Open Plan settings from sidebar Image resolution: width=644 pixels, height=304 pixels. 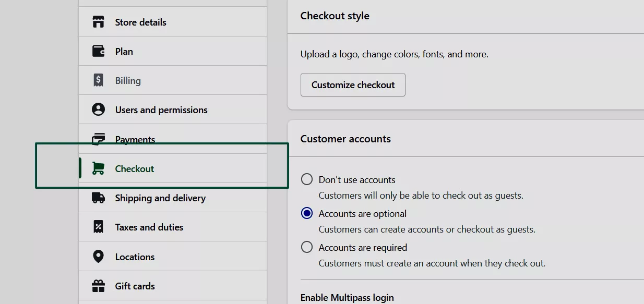point(124,51)
